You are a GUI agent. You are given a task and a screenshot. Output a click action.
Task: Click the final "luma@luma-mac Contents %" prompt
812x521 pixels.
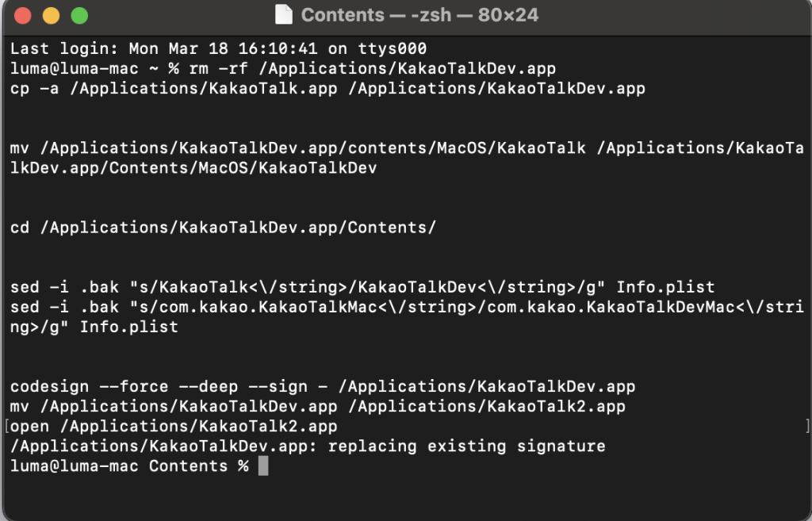129,466
